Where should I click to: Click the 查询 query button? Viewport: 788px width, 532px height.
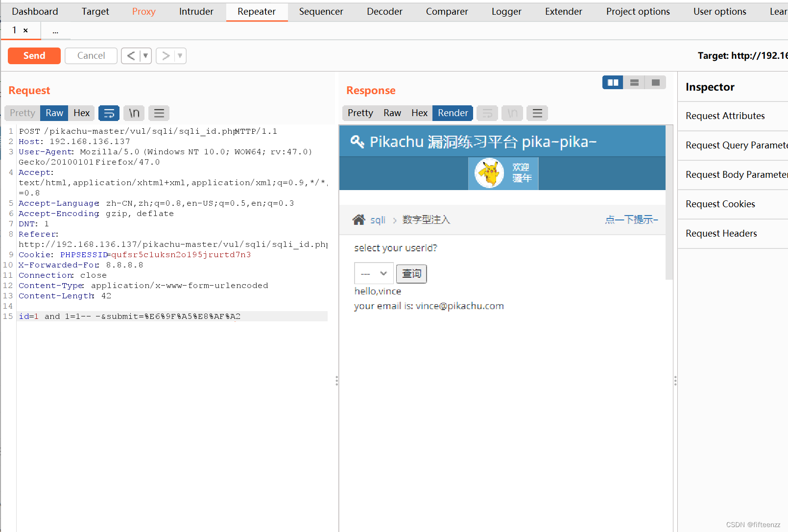pyautogui.click(x=411, y=274)
